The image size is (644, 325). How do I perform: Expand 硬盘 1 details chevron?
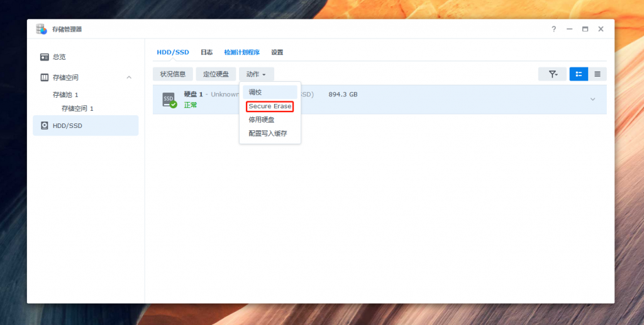point(592,99)
